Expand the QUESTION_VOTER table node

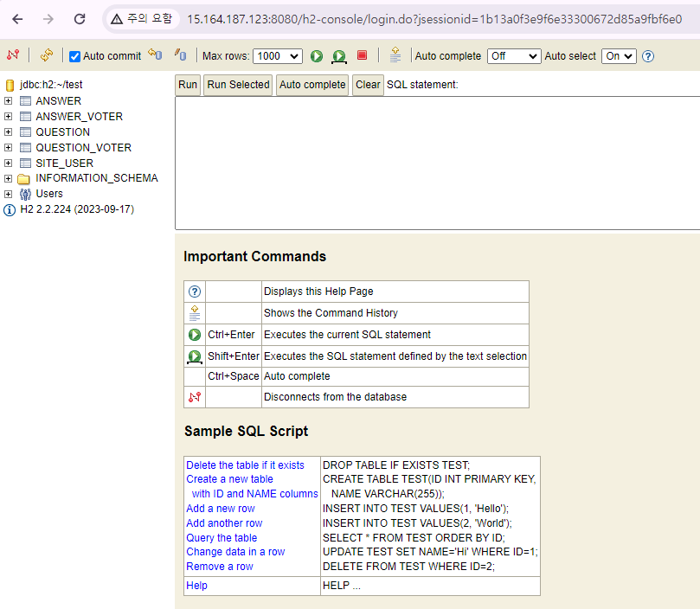point(8,148)
